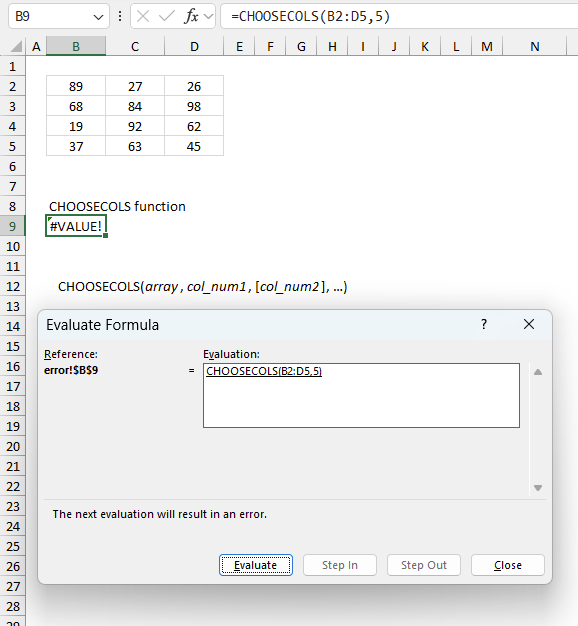Select column B header
This screenshot has width=578, height=626.
pos(76,47)
